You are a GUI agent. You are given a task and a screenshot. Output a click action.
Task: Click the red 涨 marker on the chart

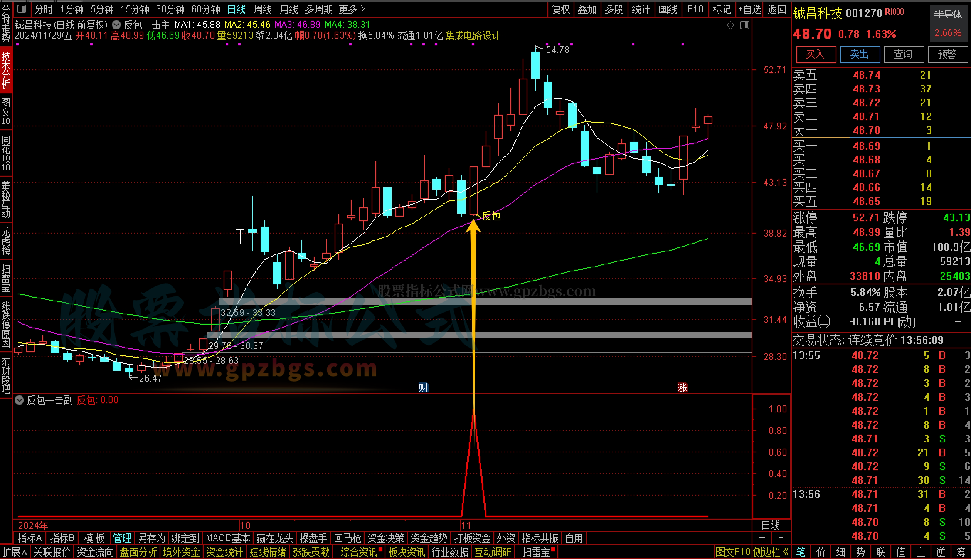(682, 387)
